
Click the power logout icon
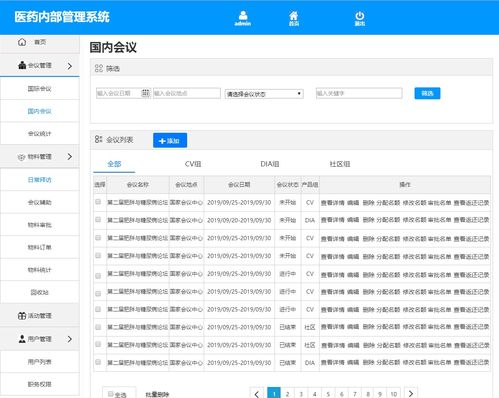360,15
